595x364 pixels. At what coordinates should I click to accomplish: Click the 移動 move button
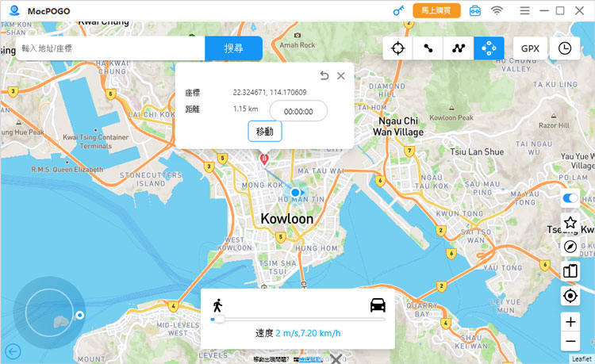click(x=265, y=132)
